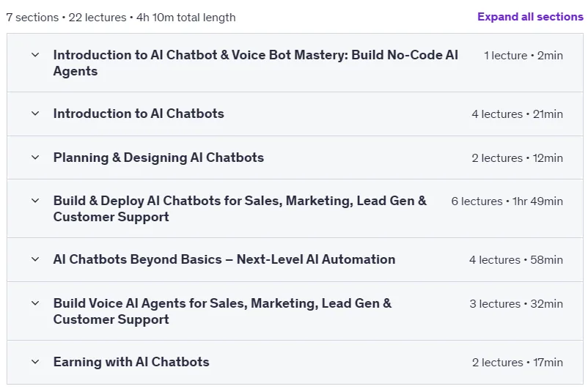
Task: Click the 6 lectures • 1hr 49min label
Action: pos(507,201)
